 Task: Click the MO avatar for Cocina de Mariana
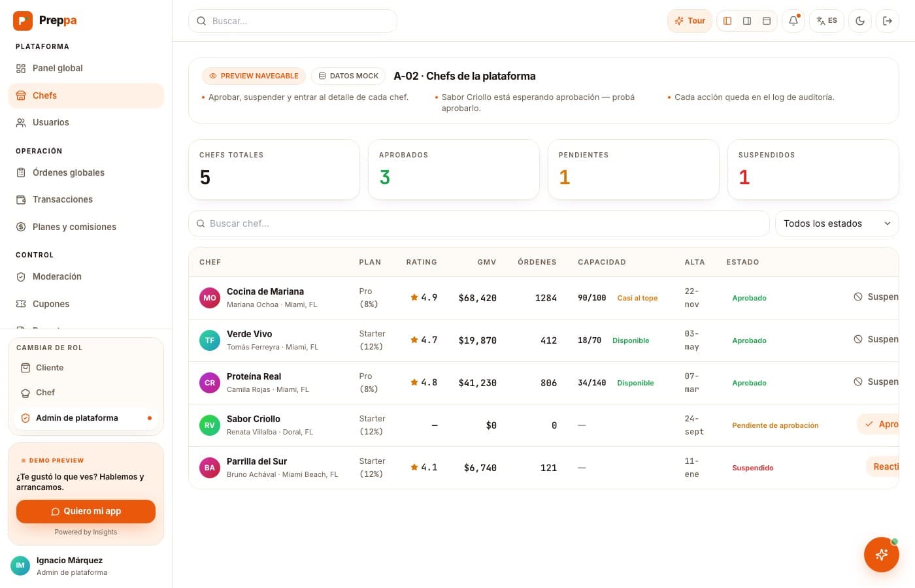tap(210, 298)
